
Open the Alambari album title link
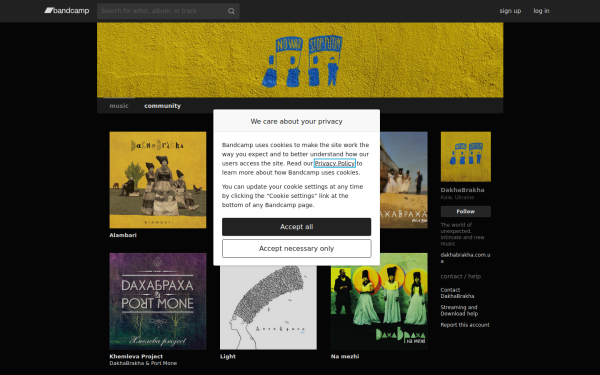[x=123, y=235]
